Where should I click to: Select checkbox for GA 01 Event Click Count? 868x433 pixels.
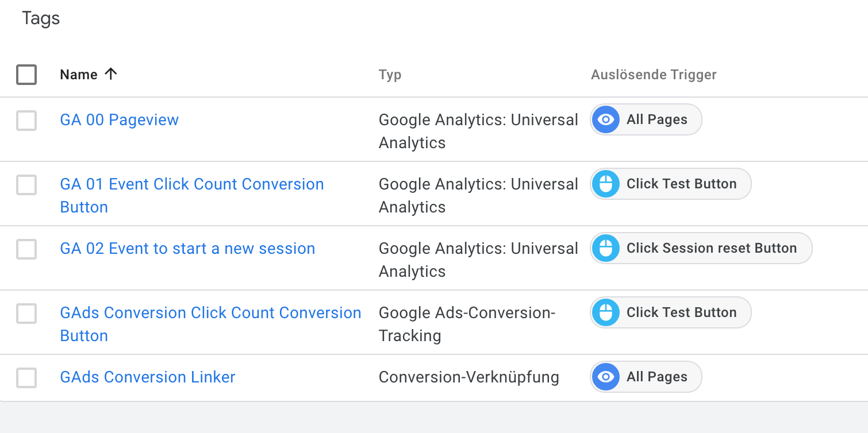pos(26,185)
